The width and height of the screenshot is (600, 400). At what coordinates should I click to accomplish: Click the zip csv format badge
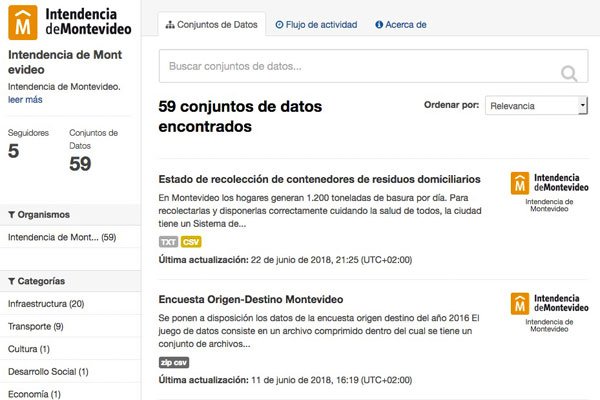point(174,362)
